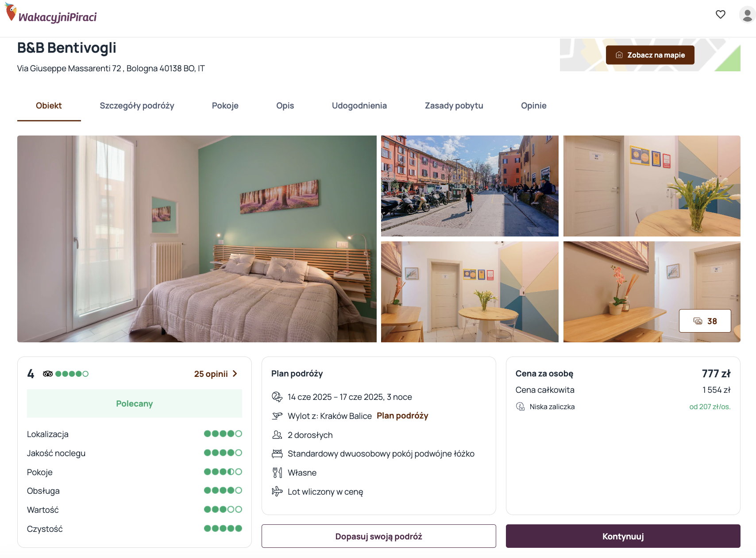The image size is (756, 558).
Task: Open the Plan podróży link
Action: click(x=402, y=416)
